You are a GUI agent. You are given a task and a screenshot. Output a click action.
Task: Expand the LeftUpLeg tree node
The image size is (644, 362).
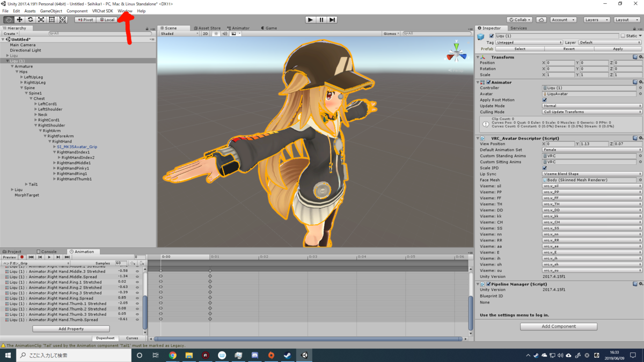pyautogui.click(x=21, y=77)
